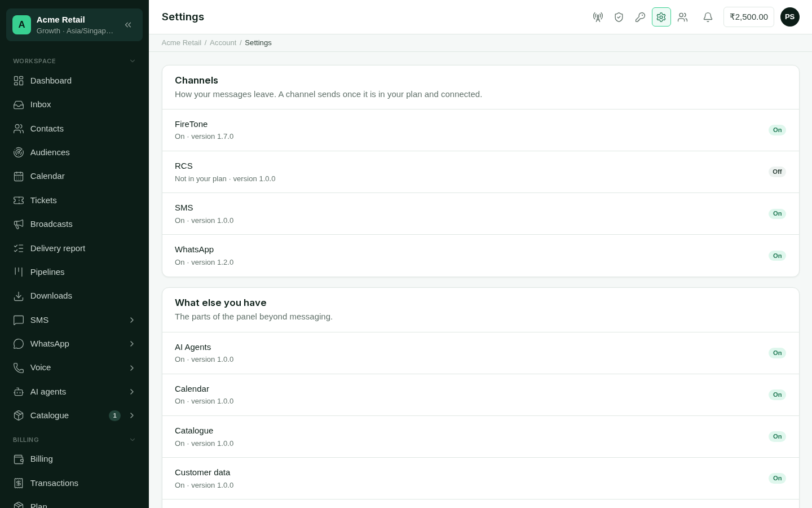Click the Dashboard grid icon
812x508 pixels.
[19, 81]
